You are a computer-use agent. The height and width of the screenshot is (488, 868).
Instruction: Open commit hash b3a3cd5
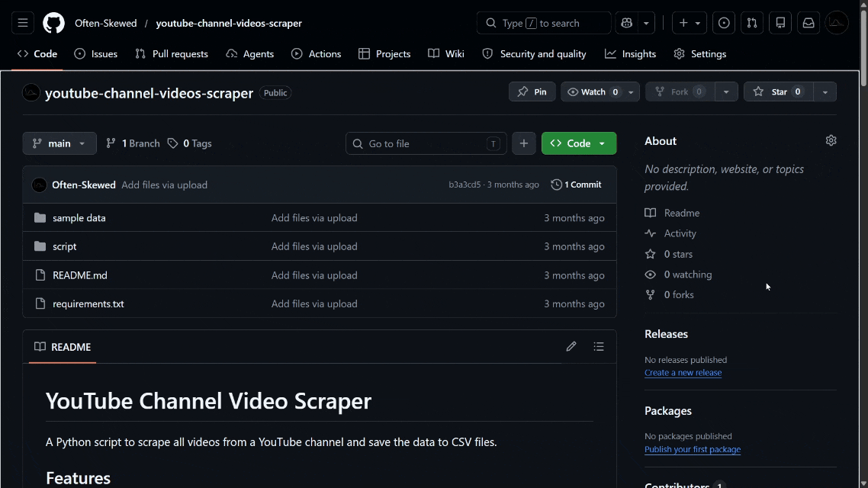[x=465, y=185]
